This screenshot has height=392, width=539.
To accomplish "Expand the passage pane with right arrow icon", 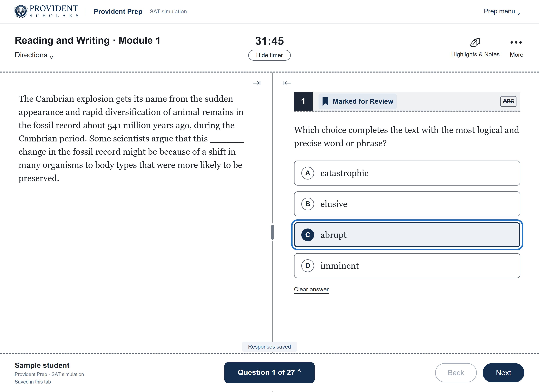I will click(x=257, y=83).
